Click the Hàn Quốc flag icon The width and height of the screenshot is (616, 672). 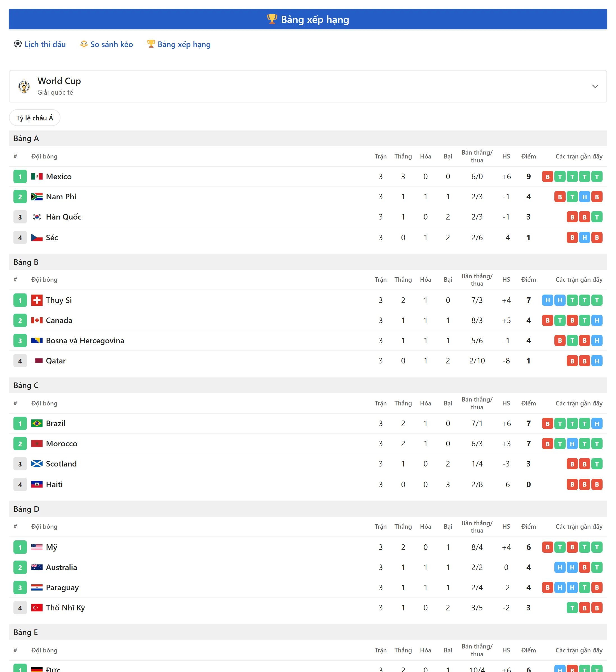[x=37, y=217]
